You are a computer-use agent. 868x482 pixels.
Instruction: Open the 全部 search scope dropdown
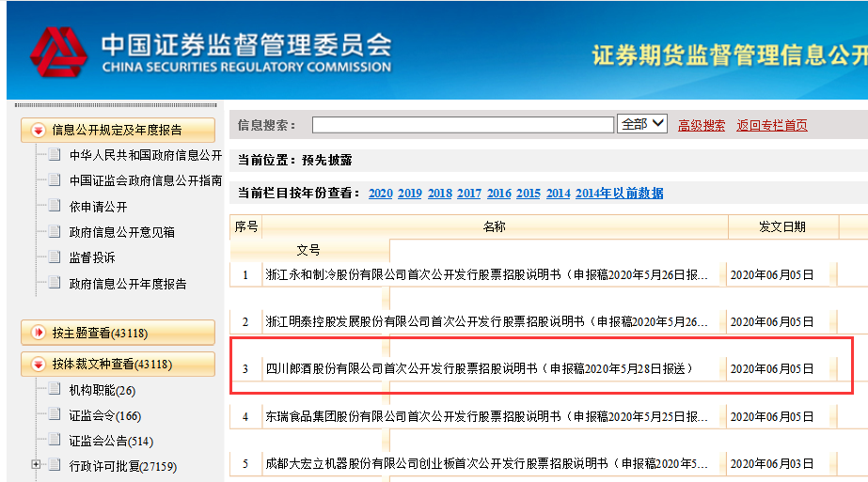(642, 124)
